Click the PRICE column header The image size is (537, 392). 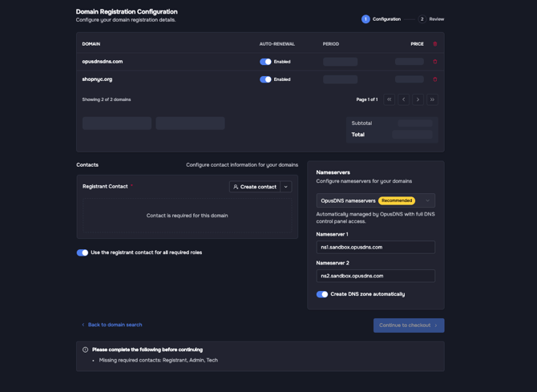(417, 44)
